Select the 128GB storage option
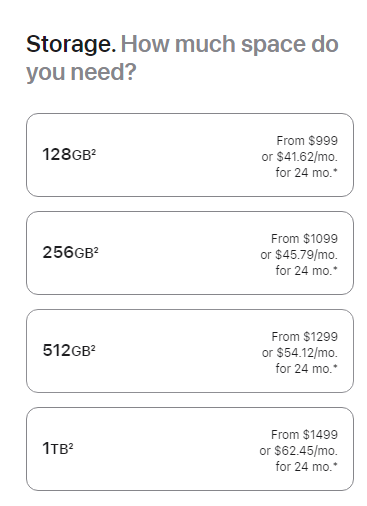The height and width of the screenshot is (506, 367). pos(190,155)
